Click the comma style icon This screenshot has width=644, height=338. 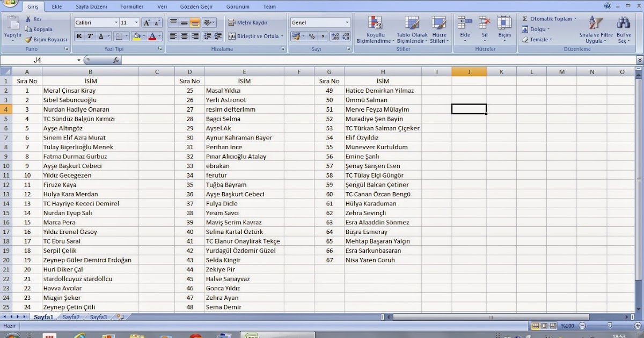[x=322, y=36]
